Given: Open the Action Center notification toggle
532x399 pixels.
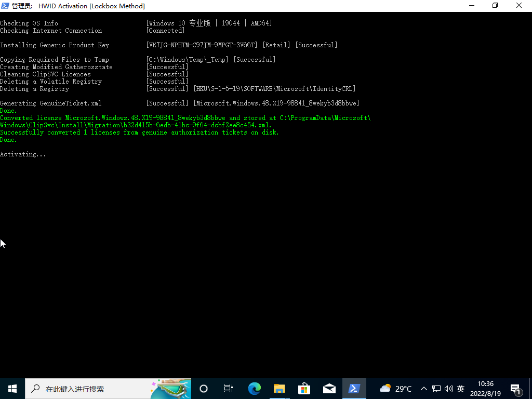Looking at the screenshot, I should coord(516,388).
